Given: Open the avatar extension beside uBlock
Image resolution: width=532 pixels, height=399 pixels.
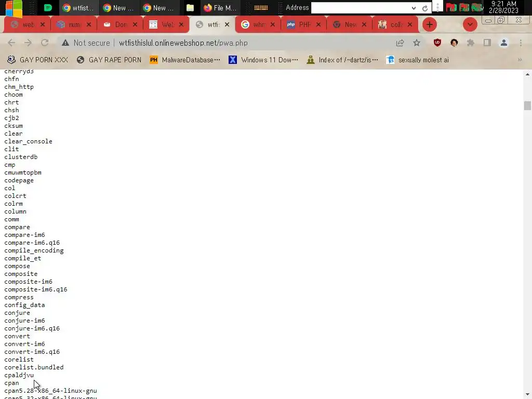Looking at the screenshot, I should [x=454, y=43].
